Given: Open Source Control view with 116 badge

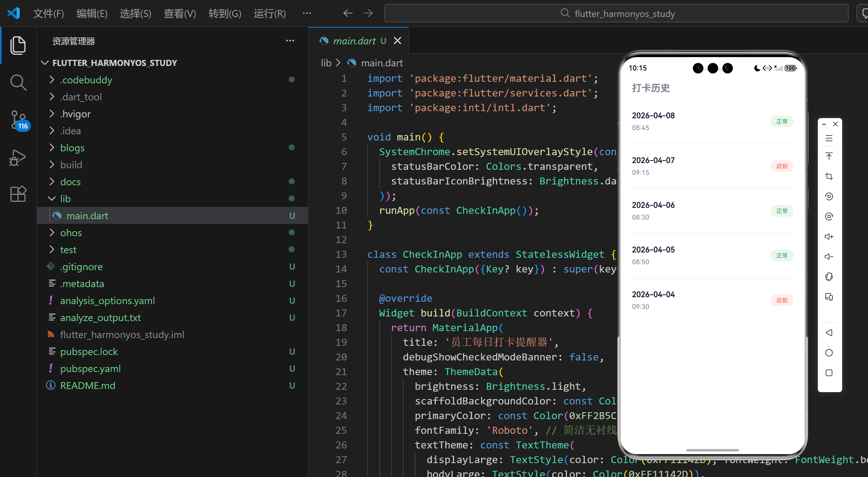Looking at the screenshot, I should (19, 120).
